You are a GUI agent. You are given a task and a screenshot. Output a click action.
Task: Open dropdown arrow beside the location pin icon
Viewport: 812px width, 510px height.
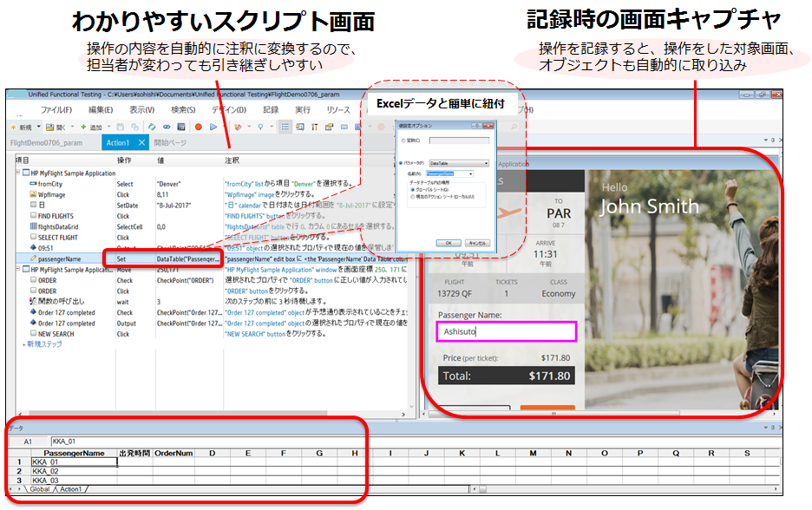click(272, 127)
